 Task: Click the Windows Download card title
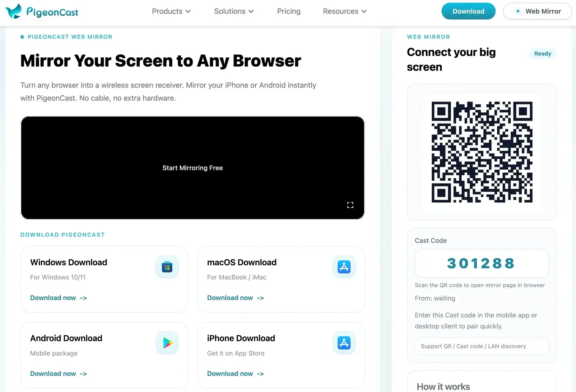69,262
